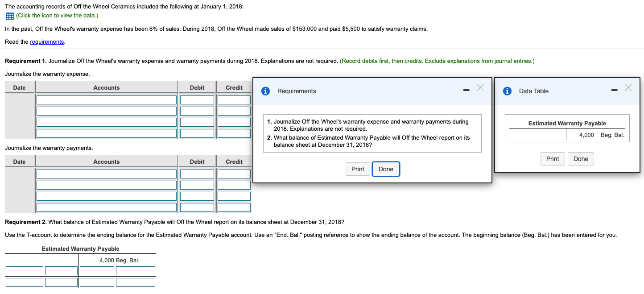Click Done on the Data Table dialog
The width and height of the screenshot is (644, 294).
[x=580, y=158]
